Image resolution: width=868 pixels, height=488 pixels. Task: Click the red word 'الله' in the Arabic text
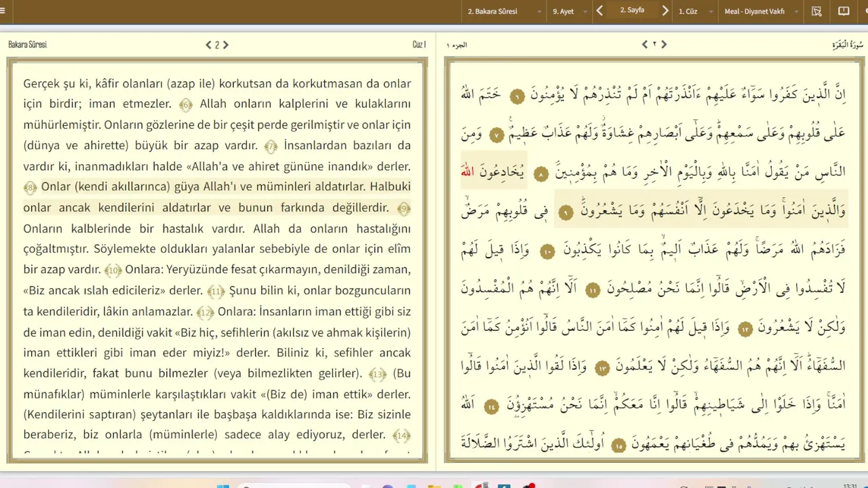point(467,172)
